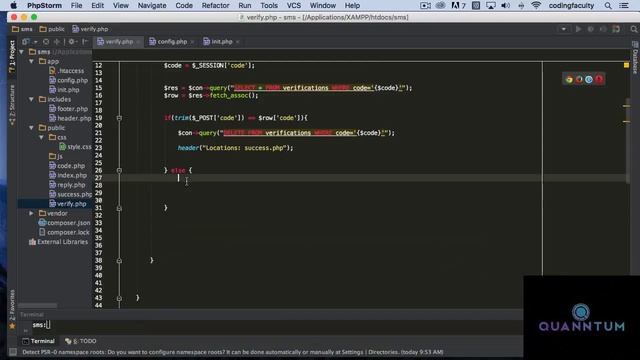Click the Wi-Fi icon in menu bar
Viewport: 640px width, 360px height.
(536, 6)
